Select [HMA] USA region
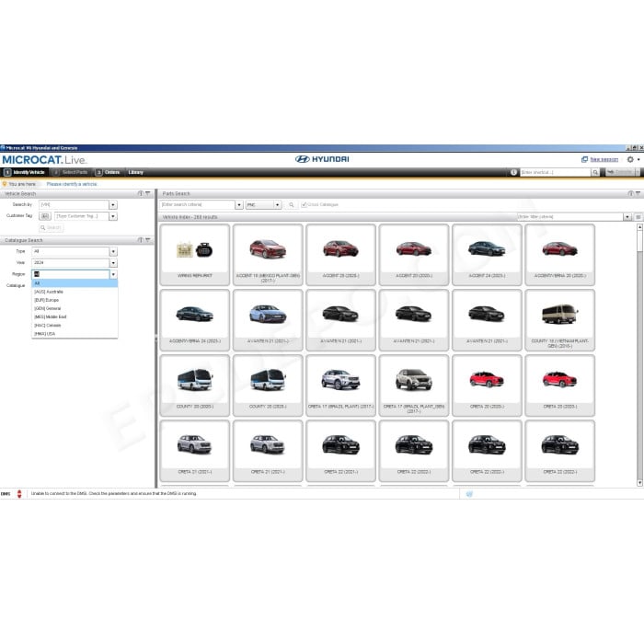Screen dimensions: 644x644 click(75, 334)
